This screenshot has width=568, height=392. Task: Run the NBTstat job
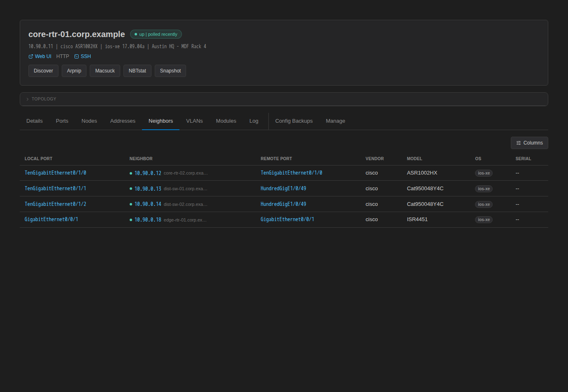[137, 71]
